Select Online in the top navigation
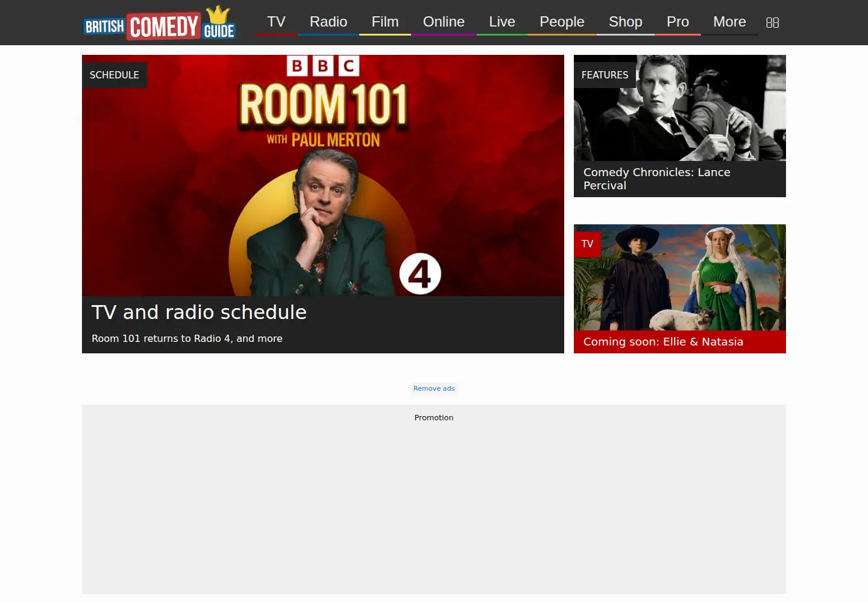This screenshot has width=868, height=603. pos(444,22)
